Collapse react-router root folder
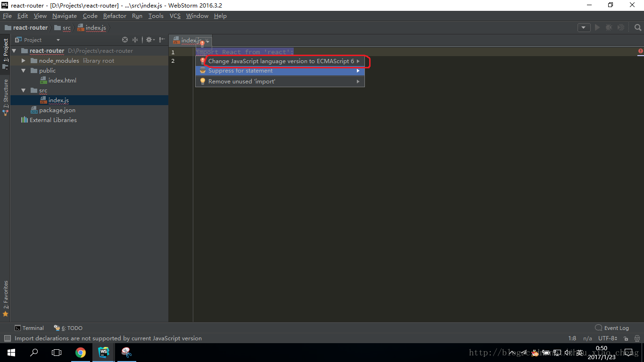The image size is (644, 362). 14,51
